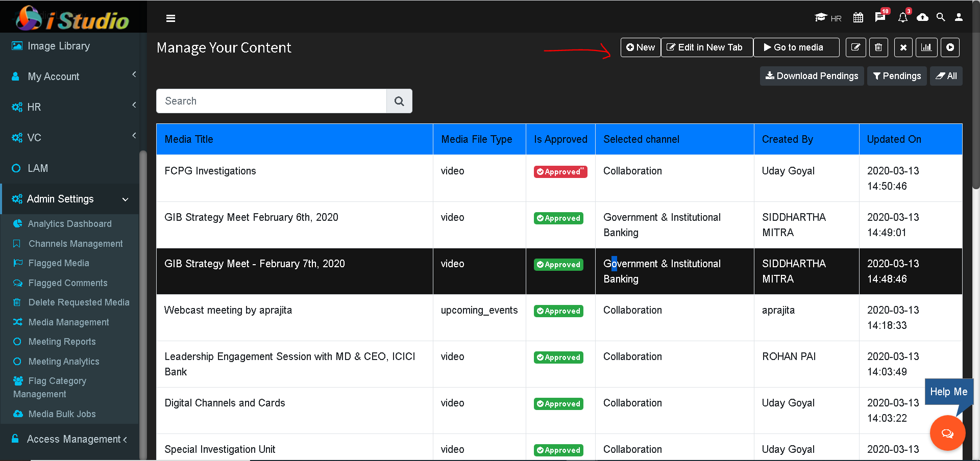View bell notifications with 3 badge
The height and width of the screenshot is (461, 980).
[x=903, y=16]
